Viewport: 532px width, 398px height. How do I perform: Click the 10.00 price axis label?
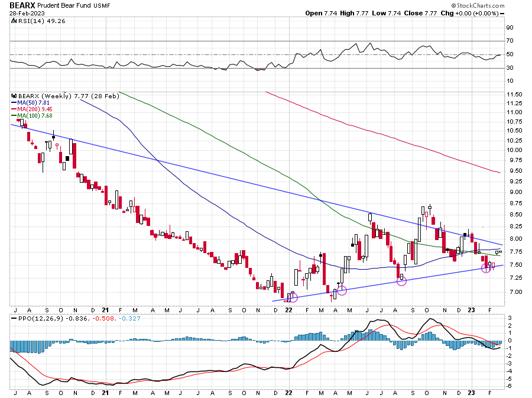(514, 150)
